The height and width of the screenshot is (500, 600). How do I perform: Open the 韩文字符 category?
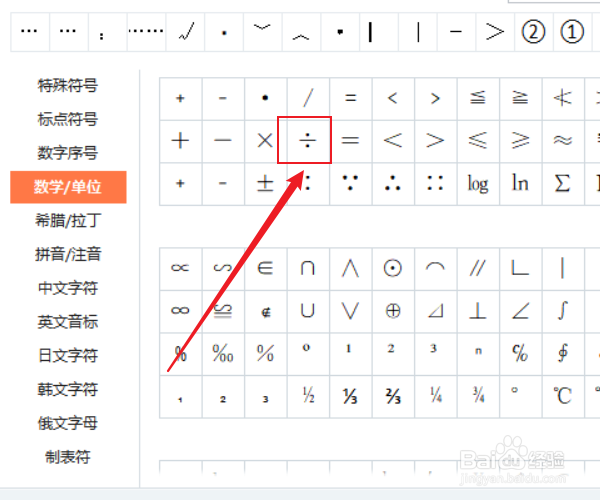(x=68, y=389)
